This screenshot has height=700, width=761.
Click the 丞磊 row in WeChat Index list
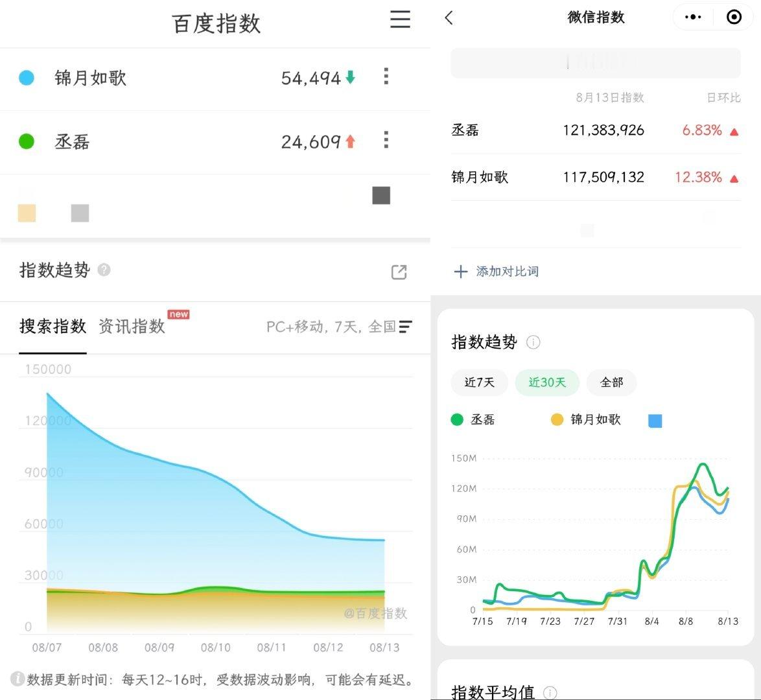click(x=596, y=130)
